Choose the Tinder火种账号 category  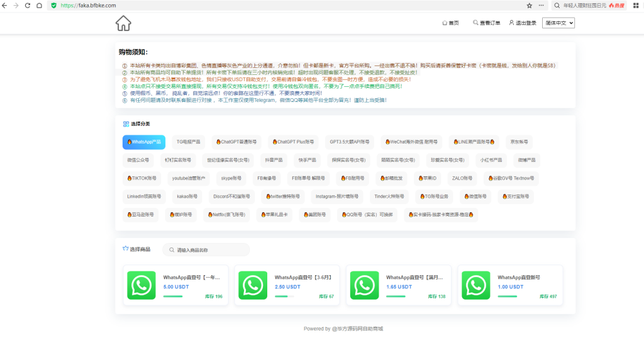click(389, 196)
